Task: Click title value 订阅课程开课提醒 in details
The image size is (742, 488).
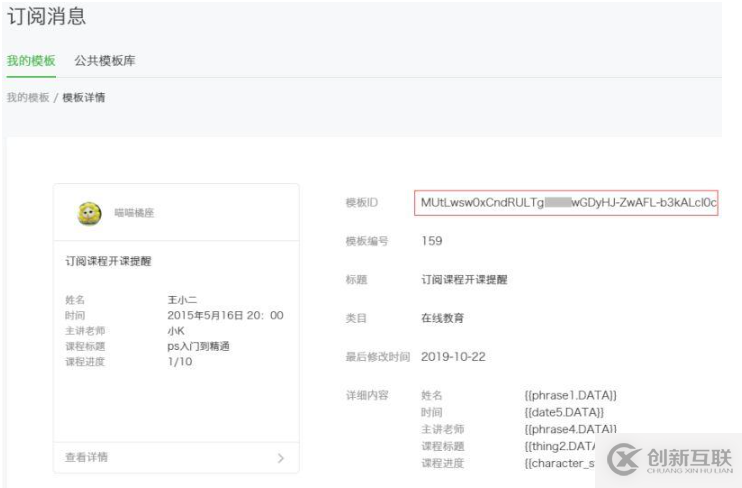Action: 464,280
